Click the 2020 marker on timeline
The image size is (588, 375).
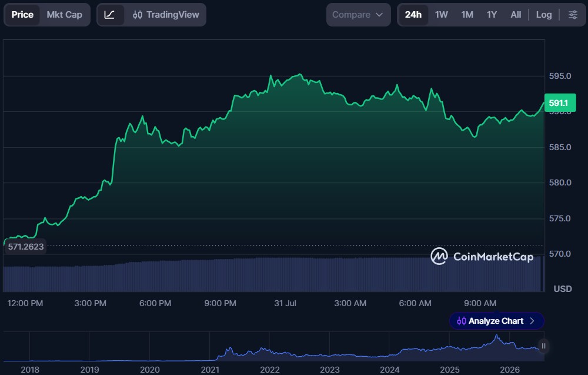point(149,370)
